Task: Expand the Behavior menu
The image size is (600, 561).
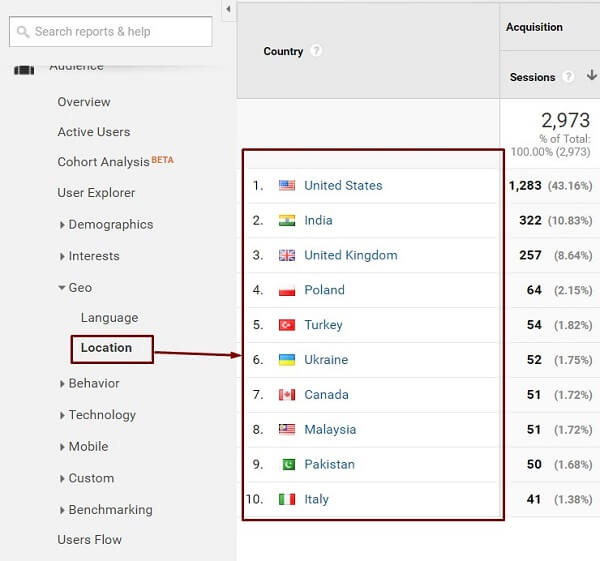Action: 62,383
